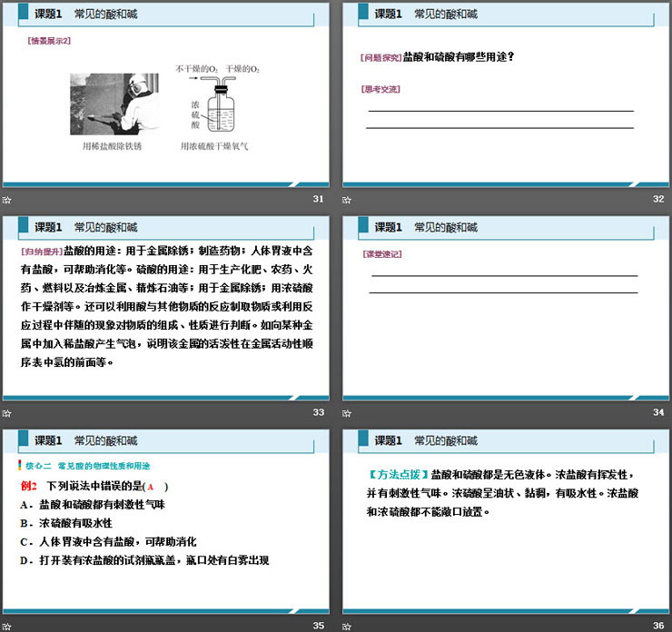This screenshot has height=632, width=672.
Task: Open slide 34 class notes thumbnail
Action: [506, 308]
